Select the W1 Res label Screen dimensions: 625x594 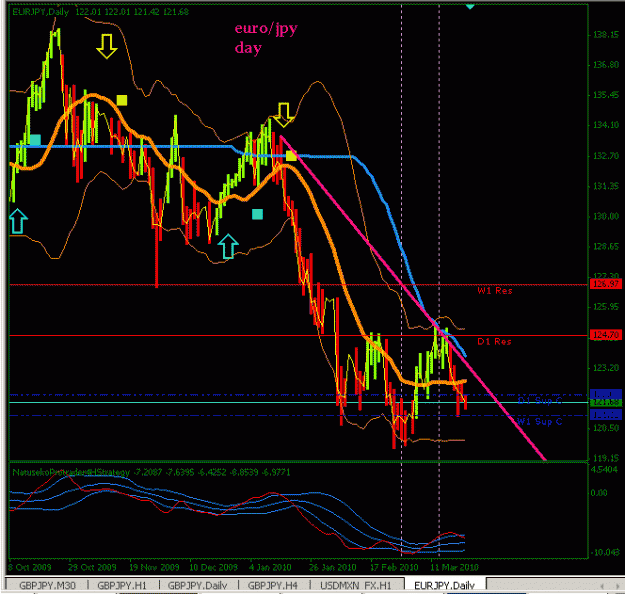point(495,291)
